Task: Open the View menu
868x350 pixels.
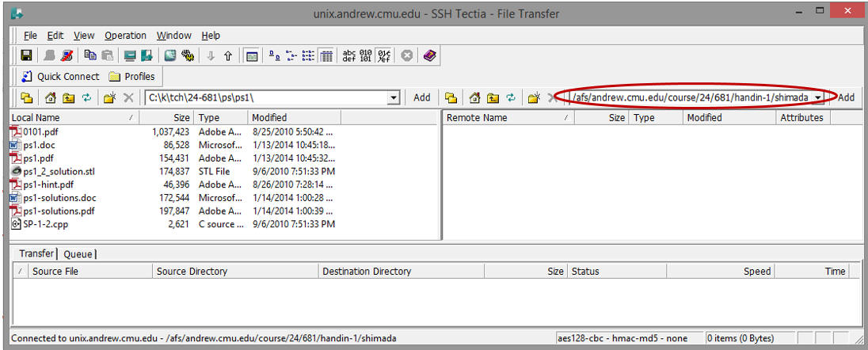Action: (x=84, y=36)
